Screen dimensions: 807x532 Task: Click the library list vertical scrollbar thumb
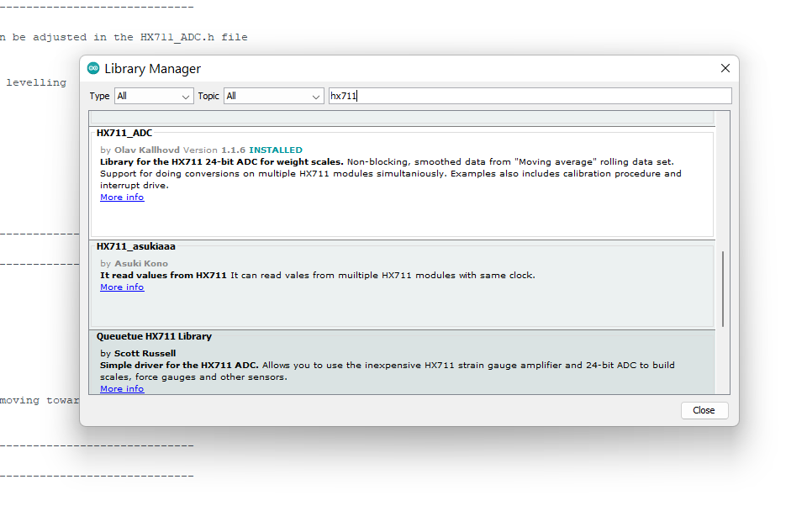pos(722,287)
